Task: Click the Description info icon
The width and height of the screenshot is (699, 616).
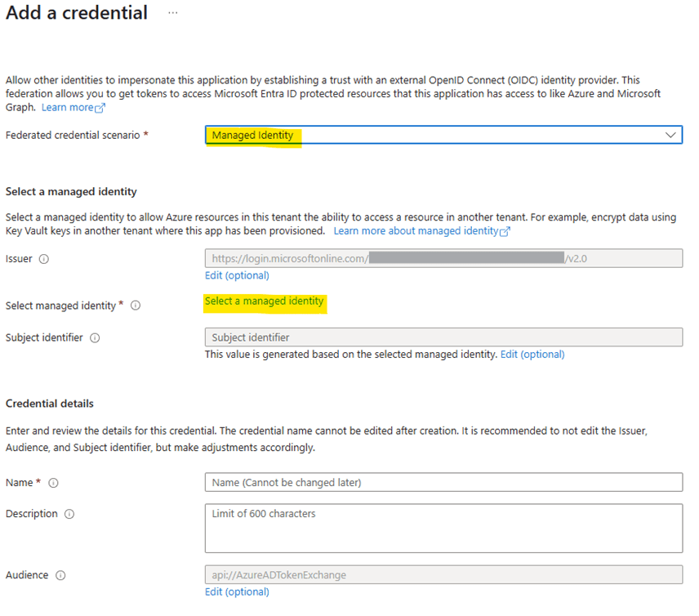Action: tap(69, 514)
